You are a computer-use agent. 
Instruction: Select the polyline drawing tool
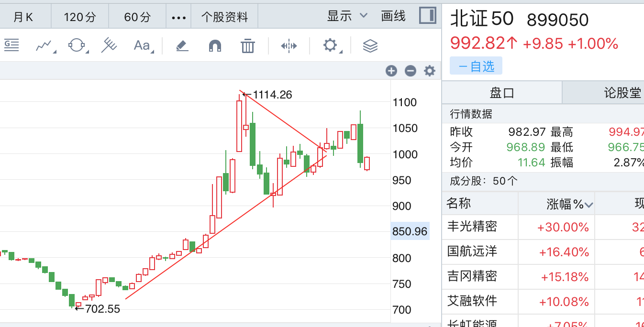point(44,46)
